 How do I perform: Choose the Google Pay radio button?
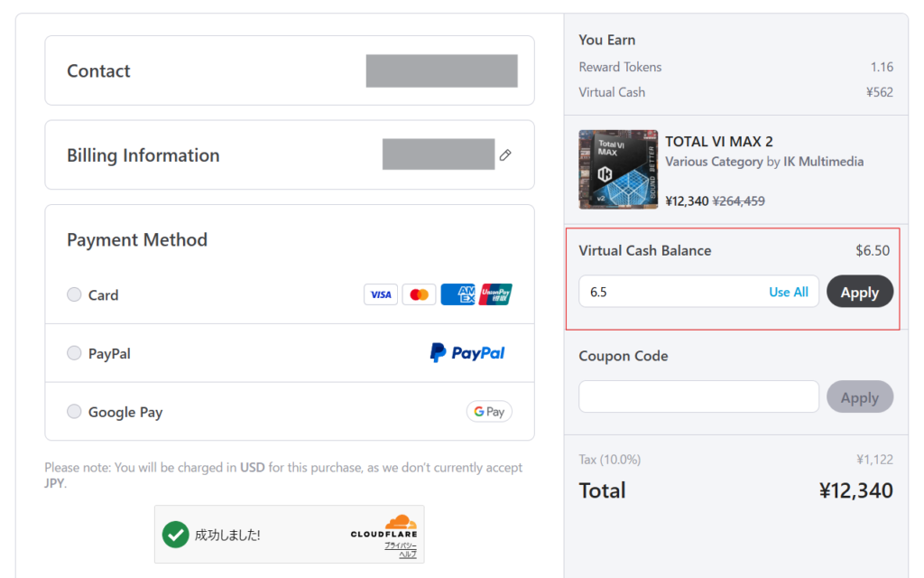(74, 411)
